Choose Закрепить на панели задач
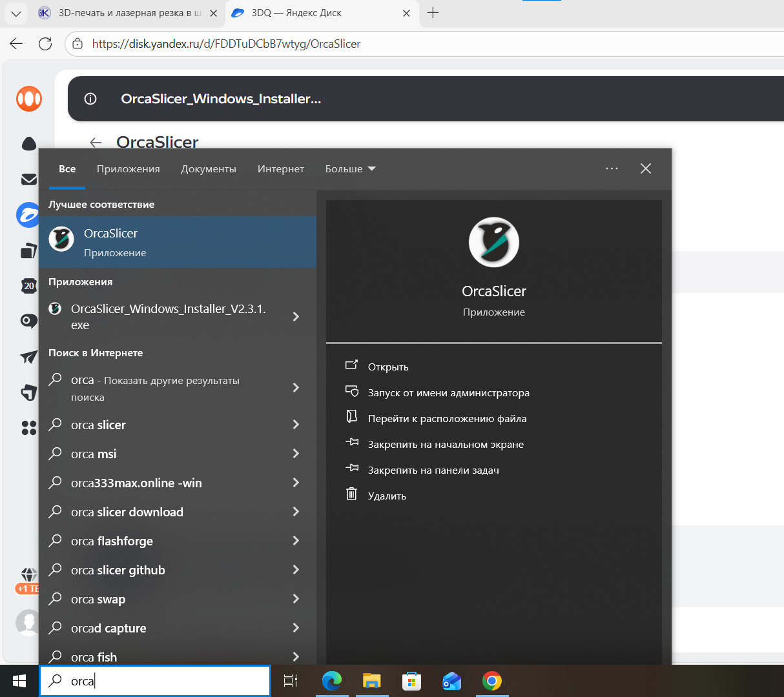 (433, 470)
